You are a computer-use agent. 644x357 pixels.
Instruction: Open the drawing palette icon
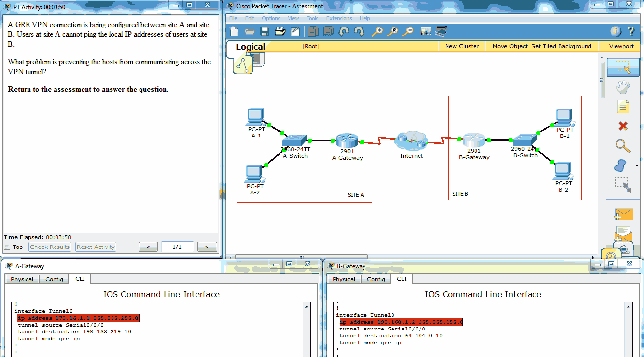point(426,31)
